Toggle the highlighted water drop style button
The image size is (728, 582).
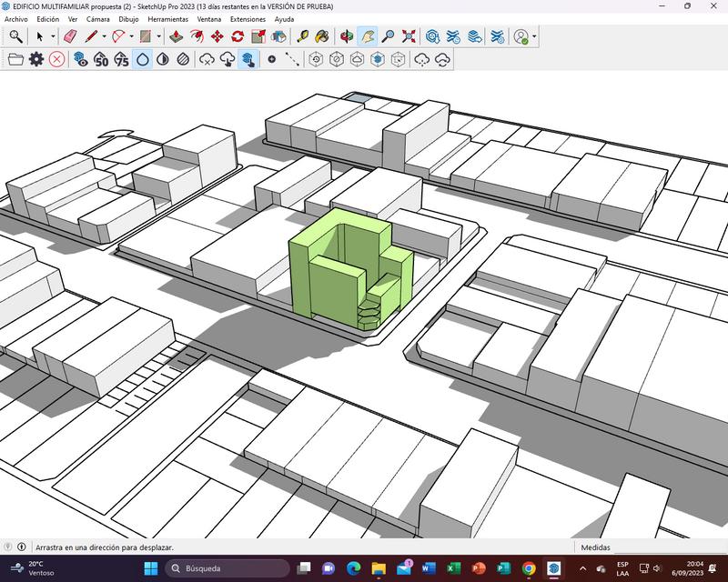142,59
